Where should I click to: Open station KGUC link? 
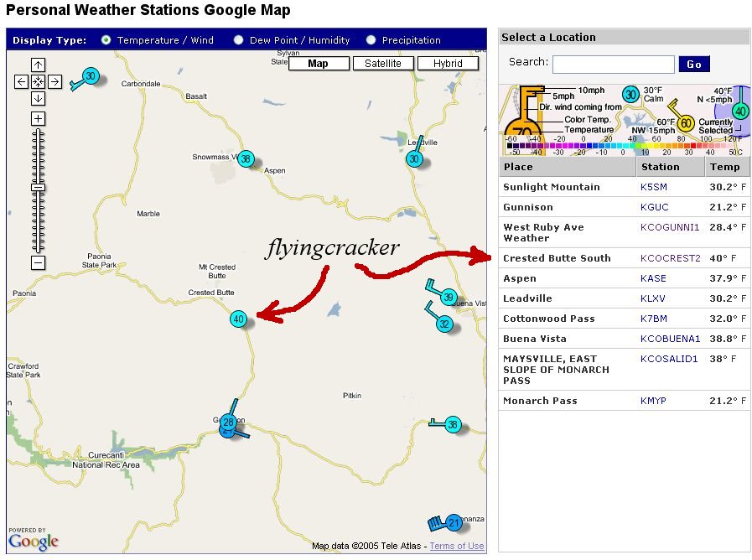(654, 207)
